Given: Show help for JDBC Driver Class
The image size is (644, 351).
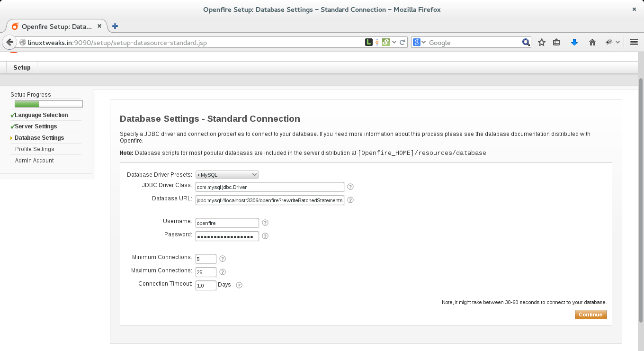Looking at the screenshot, I should (350, 187).
